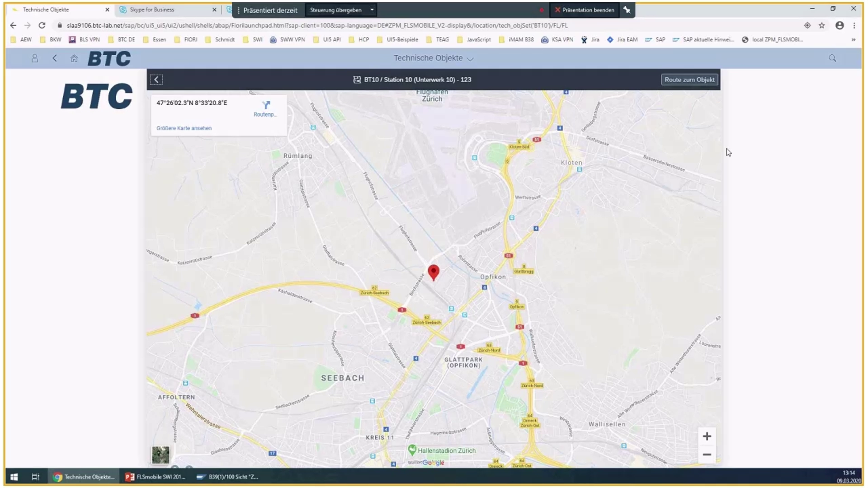Open the Technische Objekte title dropdown
This screenshot has height=488, width=868.
[470, 59]
